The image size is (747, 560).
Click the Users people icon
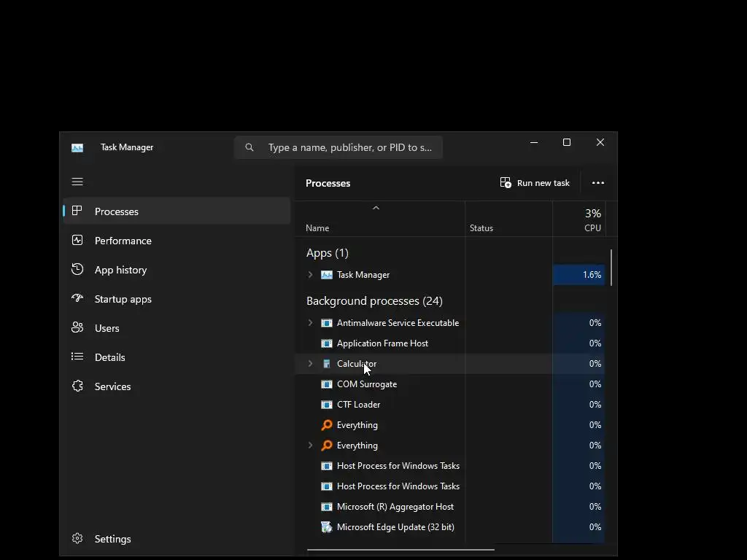pyautogui.click(x=77, y=327)
